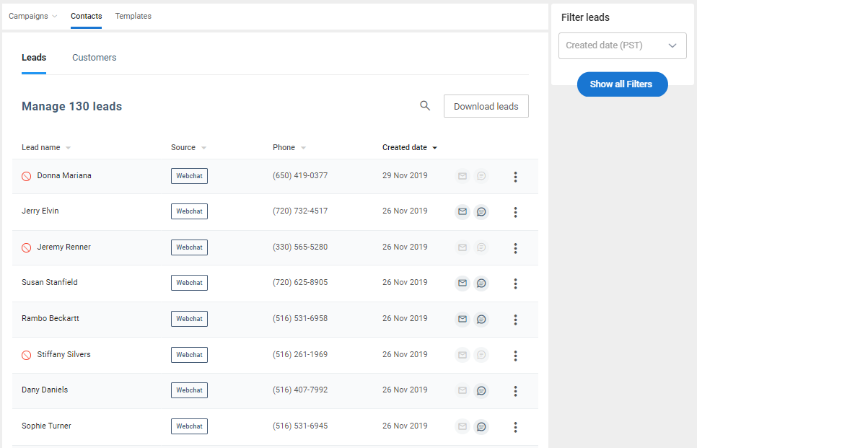Open three-dot menu for Stiffany Silvers

pyautogui.click(x=515, y=356)
